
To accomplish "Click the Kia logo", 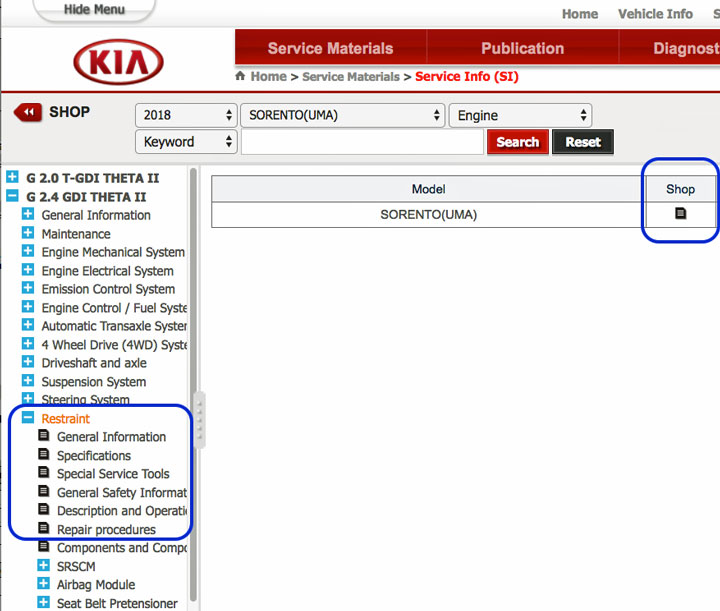I will pyautogui.click(x=118, y=62).
